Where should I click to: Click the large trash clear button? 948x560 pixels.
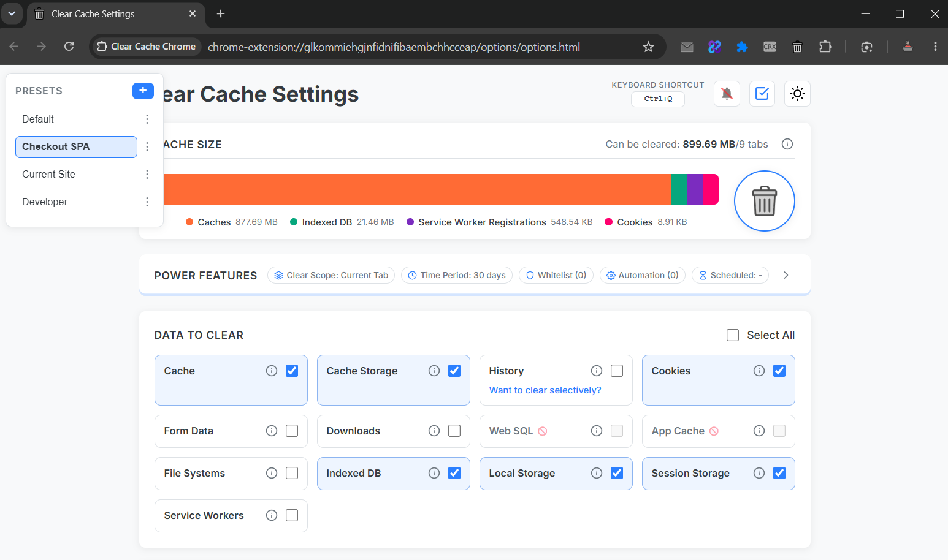click(765, 201)
